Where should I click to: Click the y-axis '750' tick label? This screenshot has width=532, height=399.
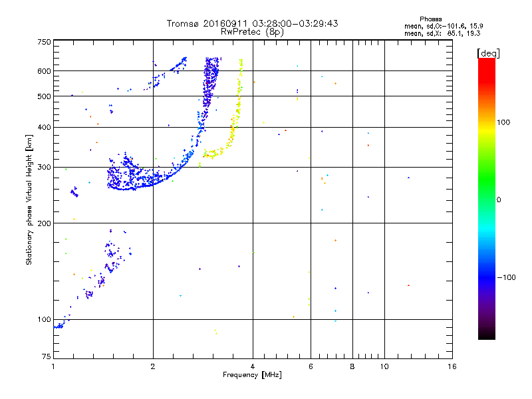coord(44,42)
